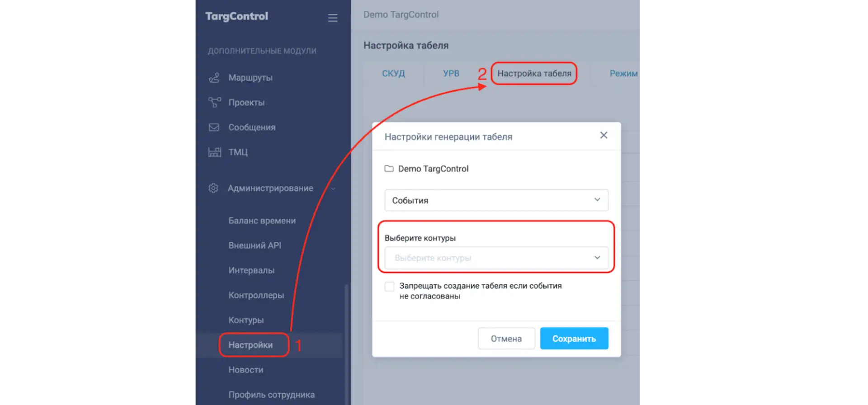Collapse the sidebar with the hamburger icon
The image size is (868, 405).
coord(333,18)
